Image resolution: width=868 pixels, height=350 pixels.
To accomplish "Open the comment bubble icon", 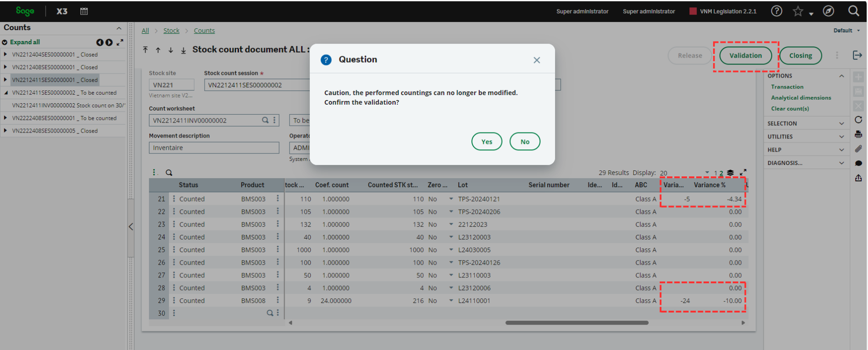I will pos(858,163).
